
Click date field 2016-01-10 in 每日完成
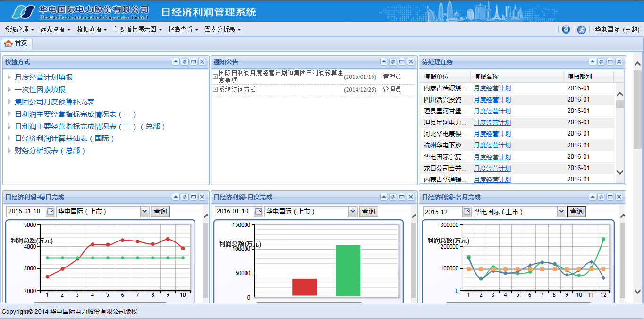click(26, 212)
